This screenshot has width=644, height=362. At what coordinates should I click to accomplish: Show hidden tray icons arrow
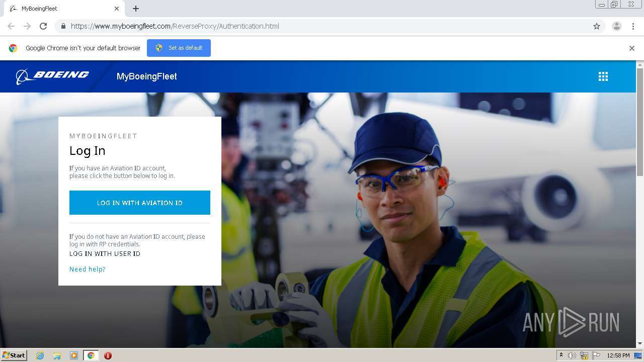[x=561, y=355]
